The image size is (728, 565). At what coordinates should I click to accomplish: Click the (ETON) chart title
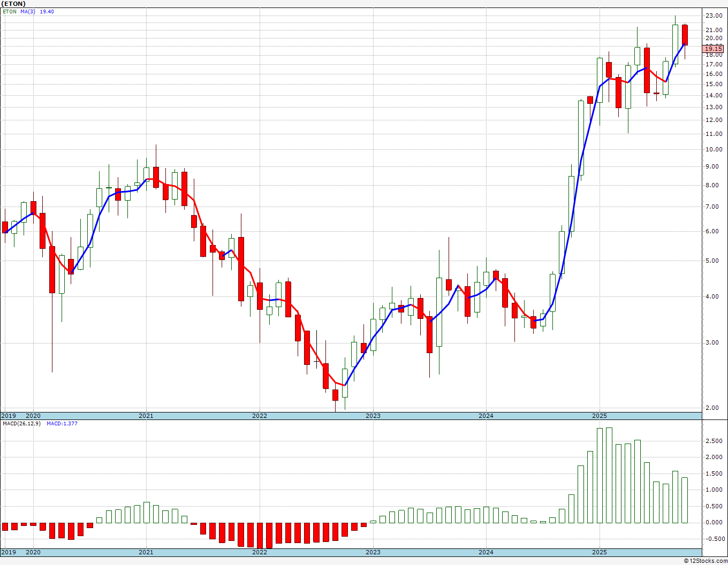pyautogui.click(x=13, y=4)
